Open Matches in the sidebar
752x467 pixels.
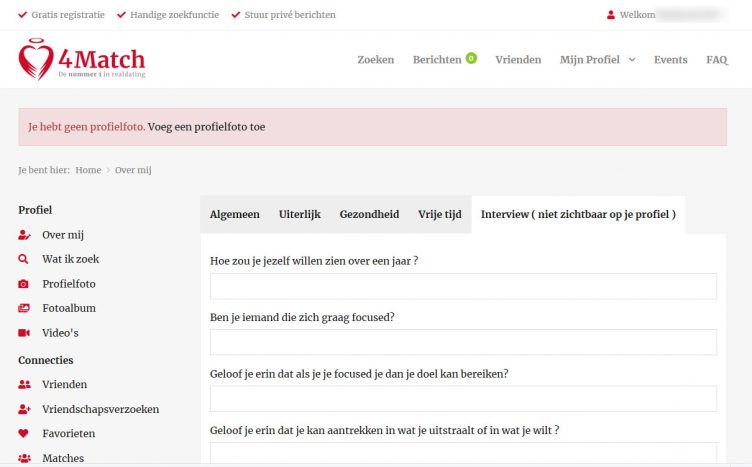[x=63, y=458]
